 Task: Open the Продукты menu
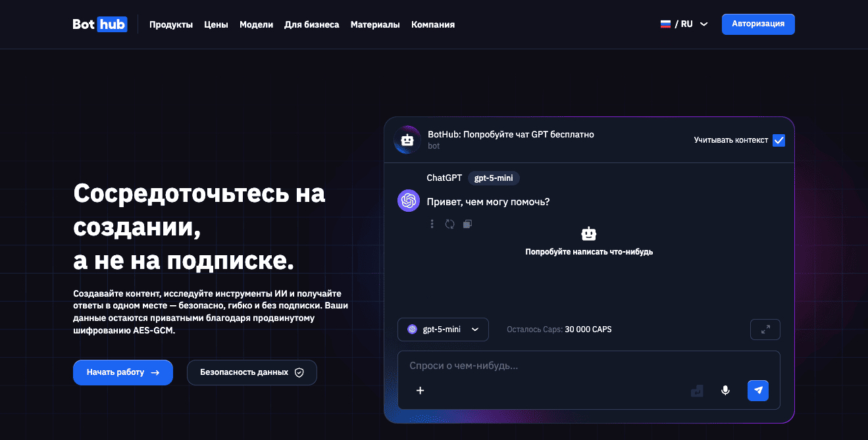click(171, 24)
